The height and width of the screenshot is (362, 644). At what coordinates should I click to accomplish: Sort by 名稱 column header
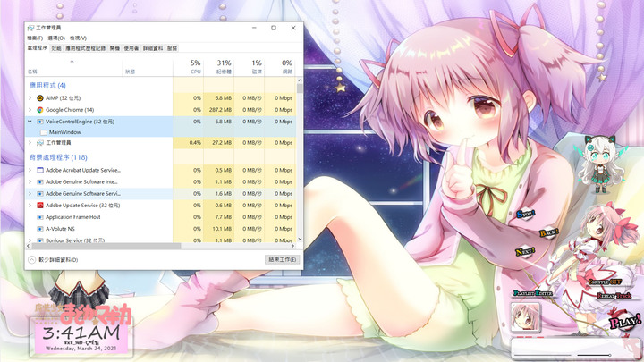click(74, 66)
